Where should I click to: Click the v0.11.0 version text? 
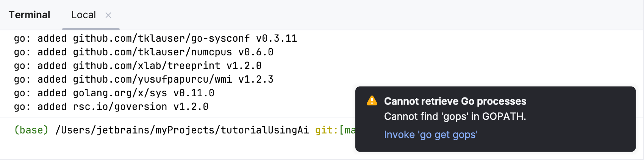(194, 93)
